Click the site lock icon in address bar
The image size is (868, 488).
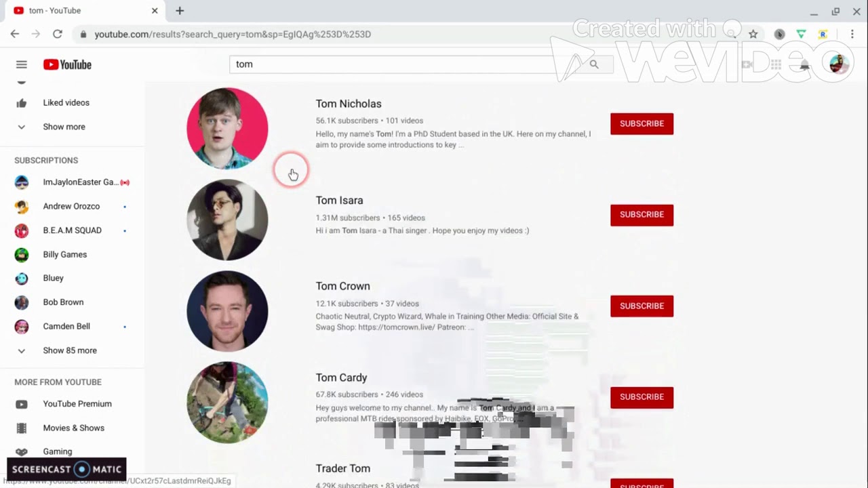point(83,34)
